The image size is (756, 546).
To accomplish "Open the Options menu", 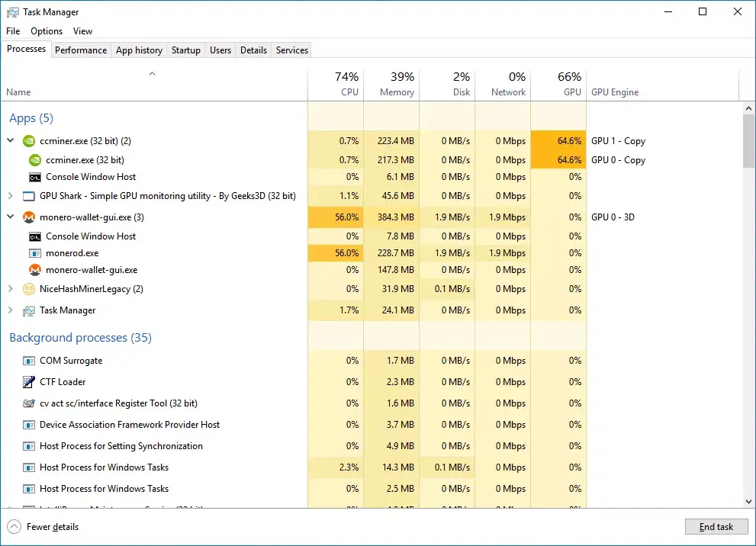I will pyautogui.click(x=47, y=31).
